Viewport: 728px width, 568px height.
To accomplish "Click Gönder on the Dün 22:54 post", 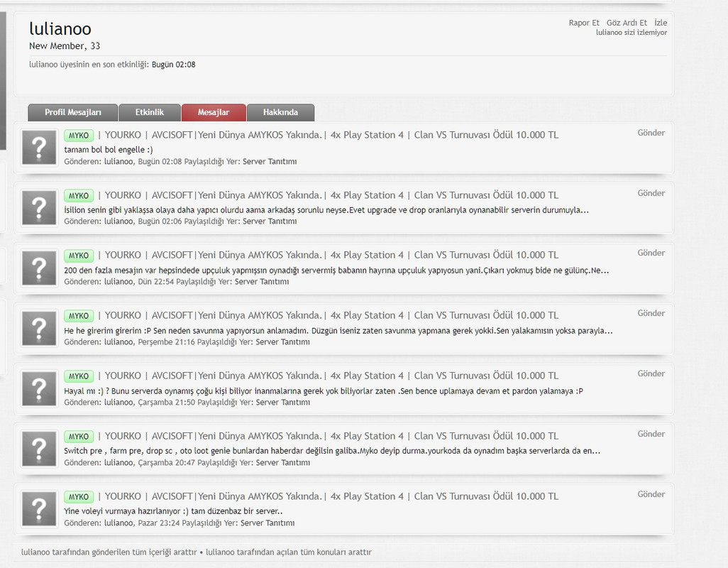I will point(651,253).
